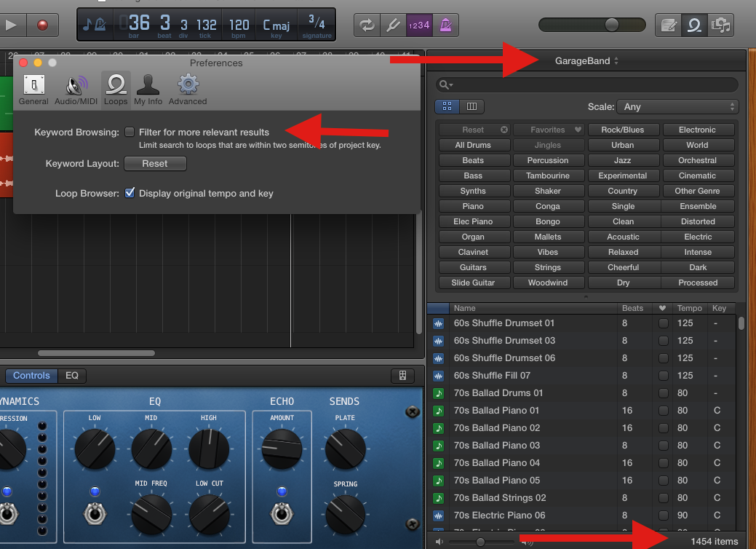Click the ECHO AMOUNT knob

[x=282, y=449]
